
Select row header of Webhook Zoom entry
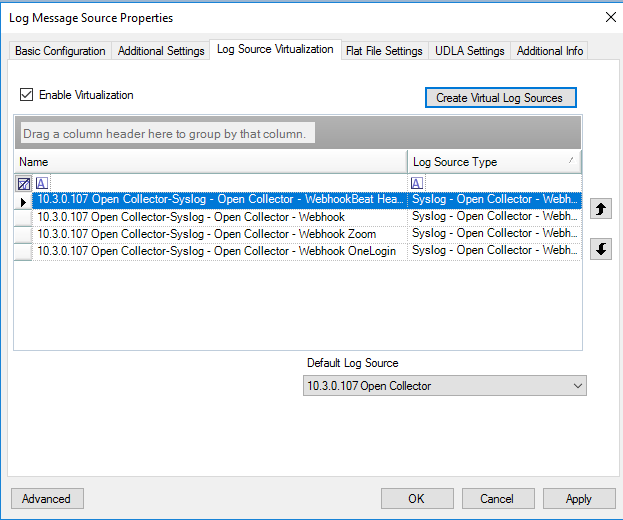point(23,234)
